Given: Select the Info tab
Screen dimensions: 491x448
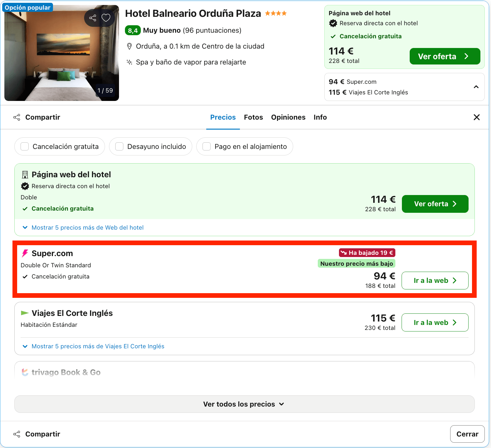Looking at the screenshot, I should pos(320,117).
